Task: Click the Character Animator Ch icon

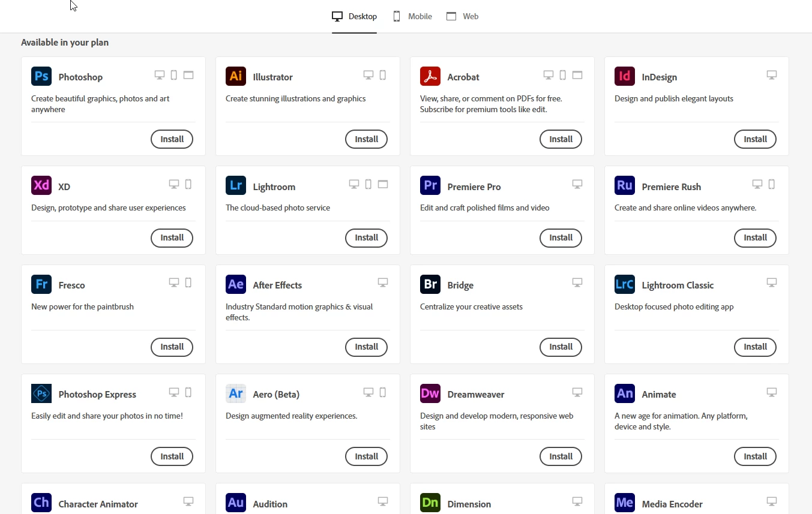Action: click(41, 503)
